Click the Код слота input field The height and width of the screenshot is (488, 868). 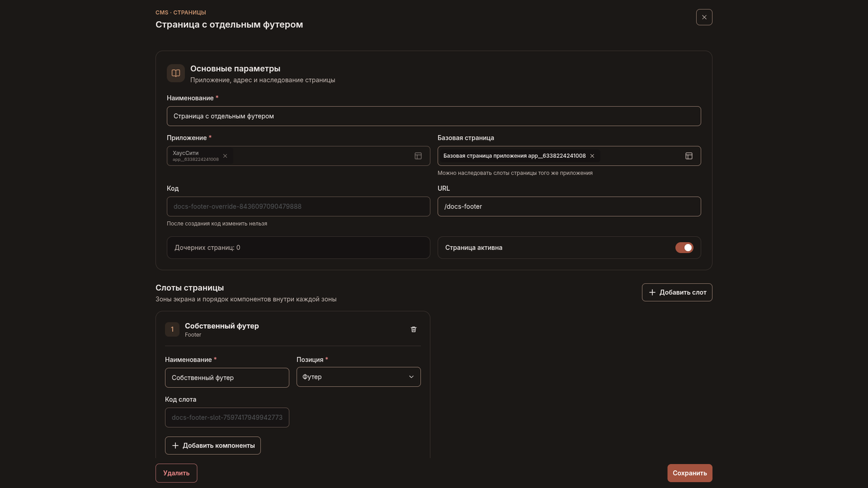click(227, 418)
